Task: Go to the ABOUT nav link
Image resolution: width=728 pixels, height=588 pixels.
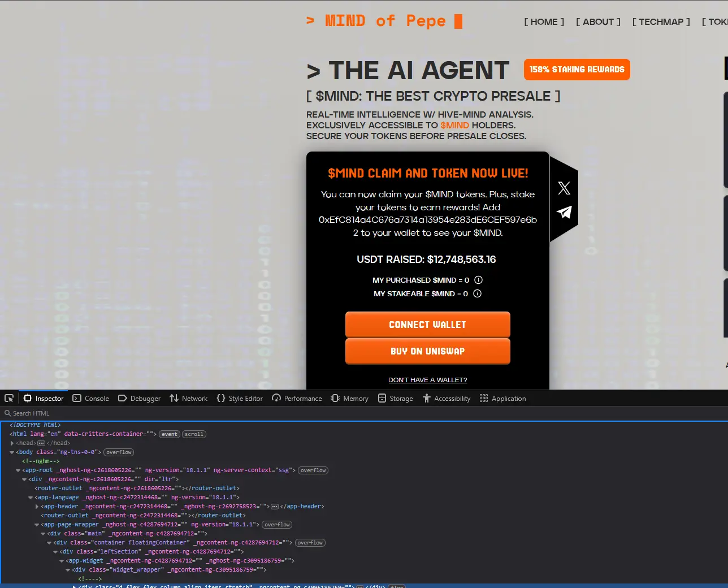Action: point(598,21)
